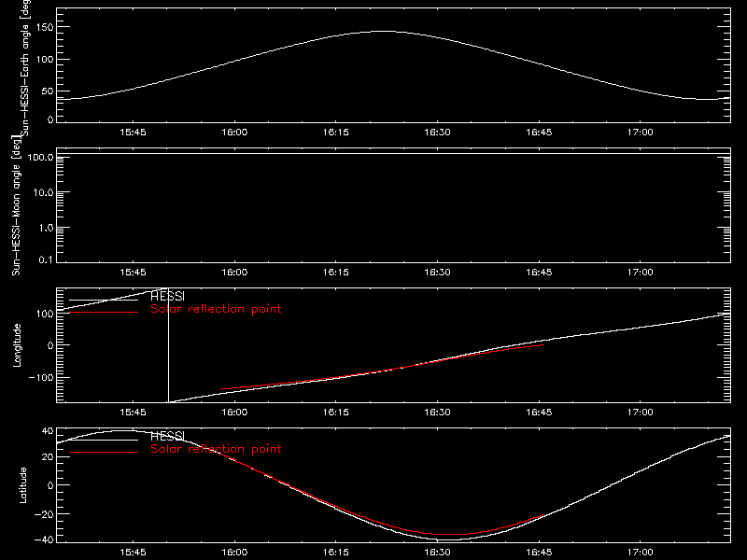Click 17:00 time label under Earth angle plot

[641, 133]
